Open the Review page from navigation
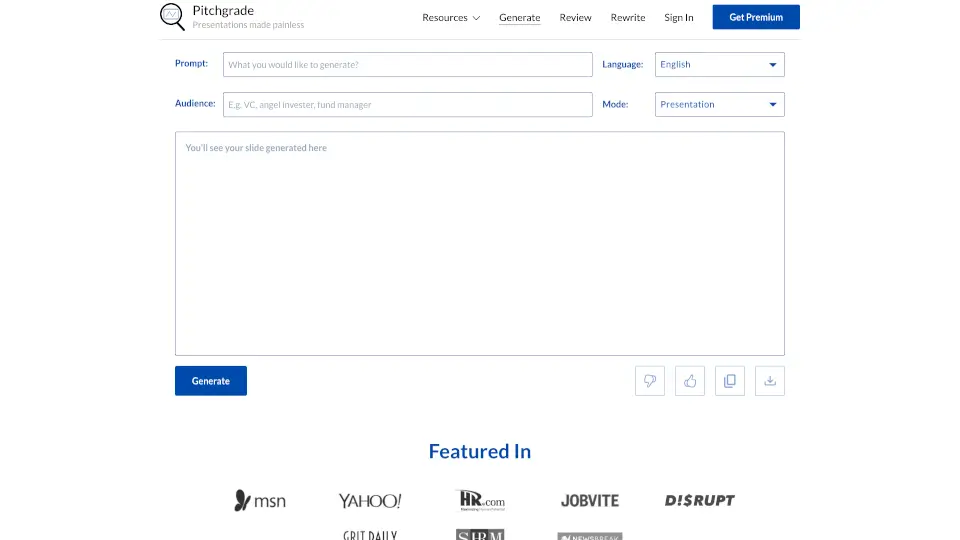 [576, 18]
